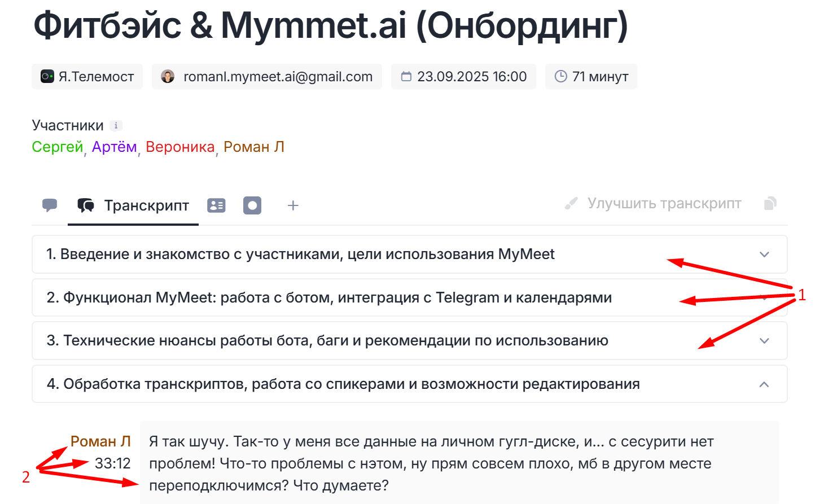Expand section 1 Введение и знакомство chevron

coord(764,255)
